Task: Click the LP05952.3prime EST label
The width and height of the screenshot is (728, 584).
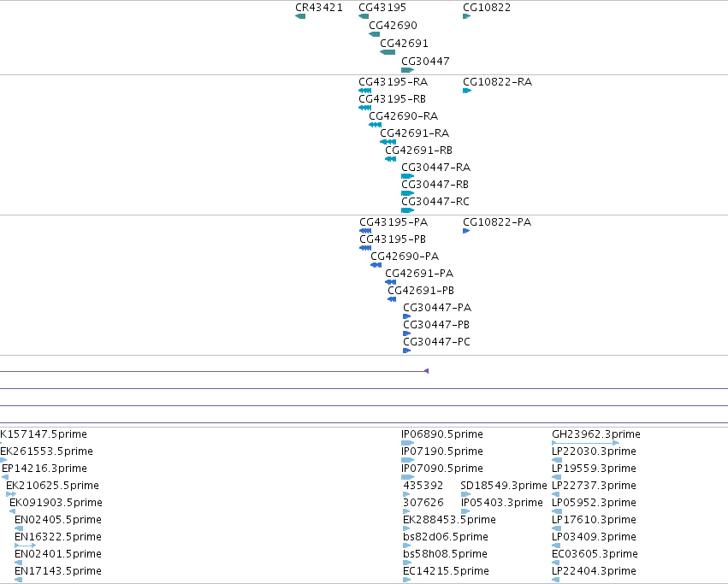Action: pyautogui.click(x=594, y=503)
